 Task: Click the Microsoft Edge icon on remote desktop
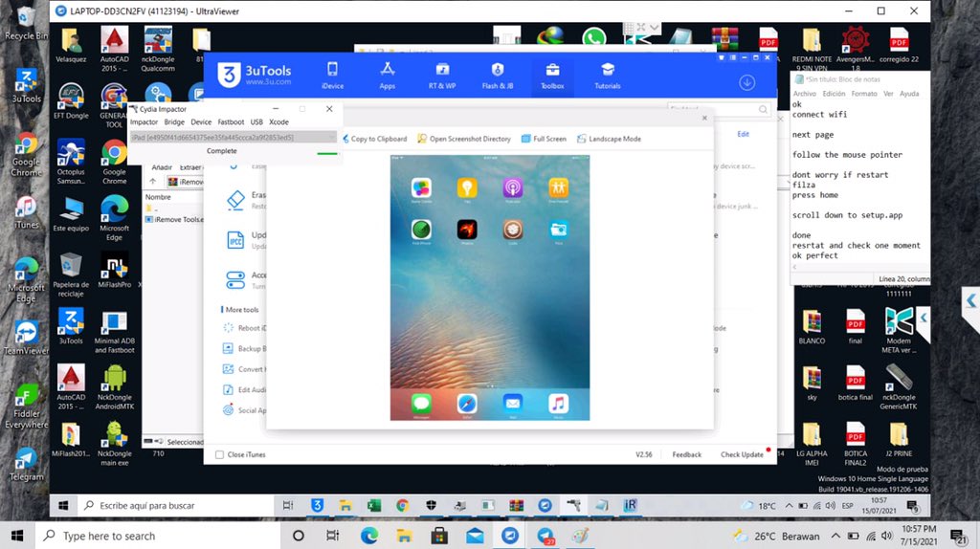[115, 217]
